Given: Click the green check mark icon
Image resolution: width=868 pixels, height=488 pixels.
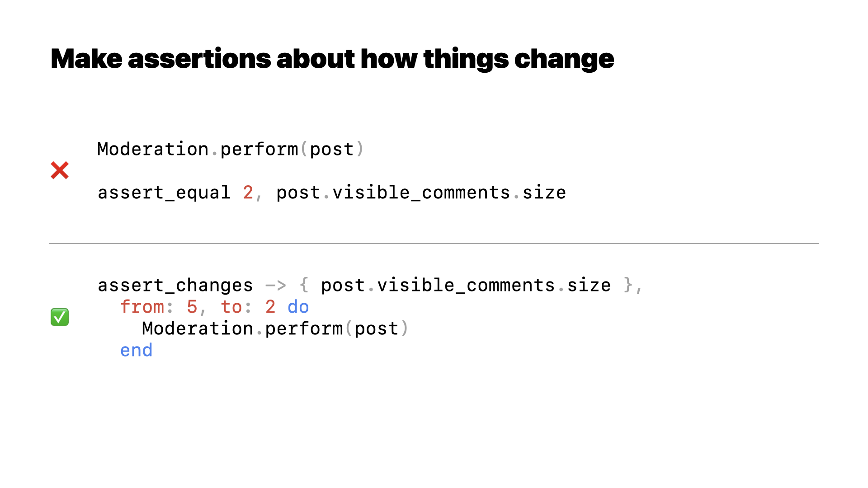Looking at the screenshot, I should 60,317.
